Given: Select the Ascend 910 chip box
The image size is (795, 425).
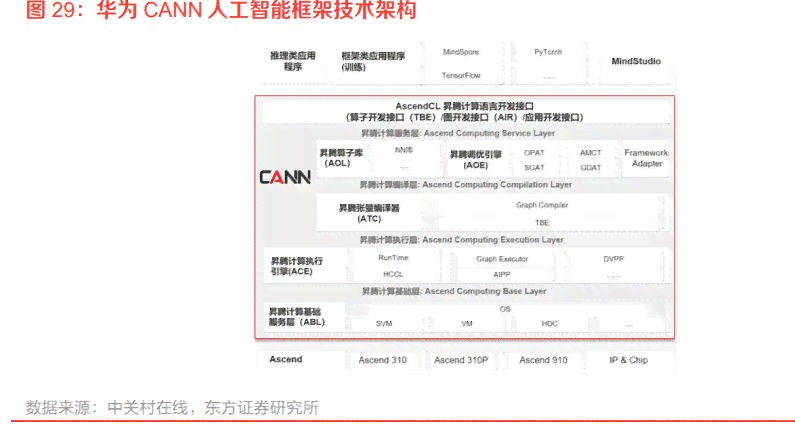Looking at the screenshot, I should click(x=543, y=360).
